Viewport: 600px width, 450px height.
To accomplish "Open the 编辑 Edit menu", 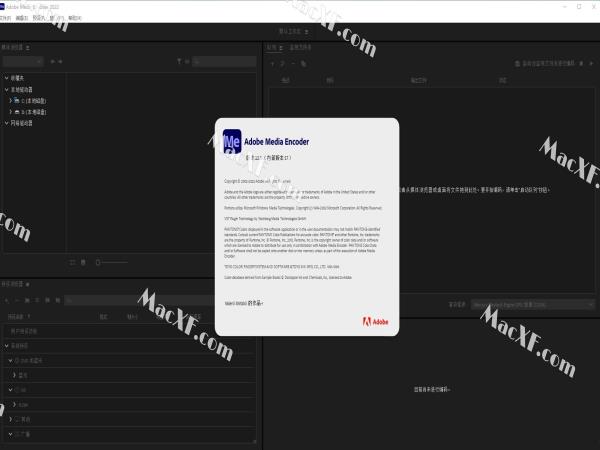I will click(22, 18).
